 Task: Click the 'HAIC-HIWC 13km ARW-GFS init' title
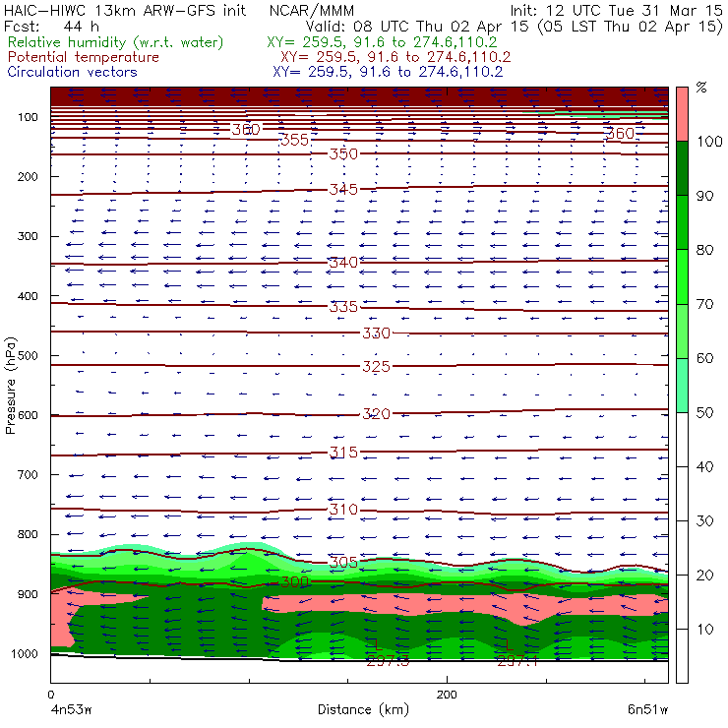point(125,11)
